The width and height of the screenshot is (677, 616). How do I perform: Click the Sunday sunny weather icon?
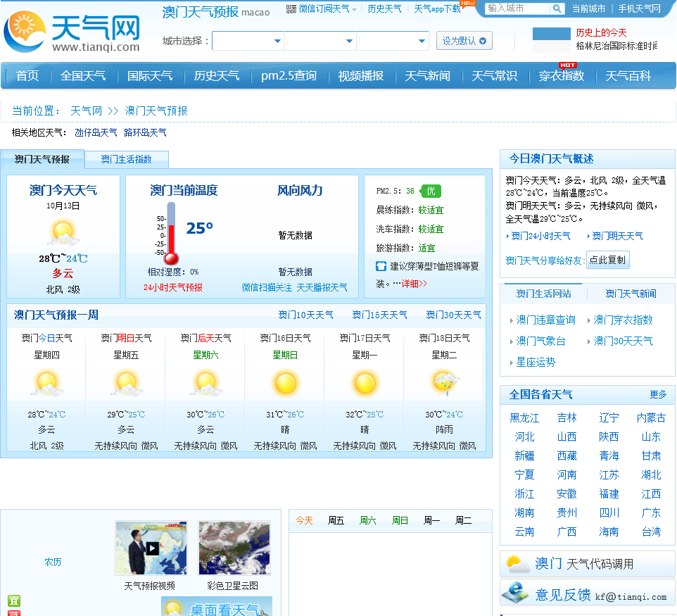[x=286, y=383]
